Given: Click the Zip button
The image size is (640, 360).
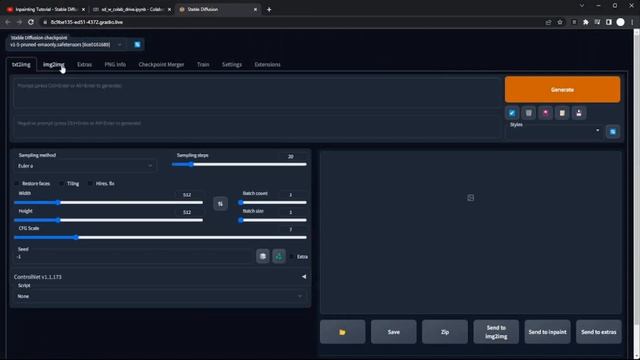Looking at the screenshot, I should tap(445, 332).
